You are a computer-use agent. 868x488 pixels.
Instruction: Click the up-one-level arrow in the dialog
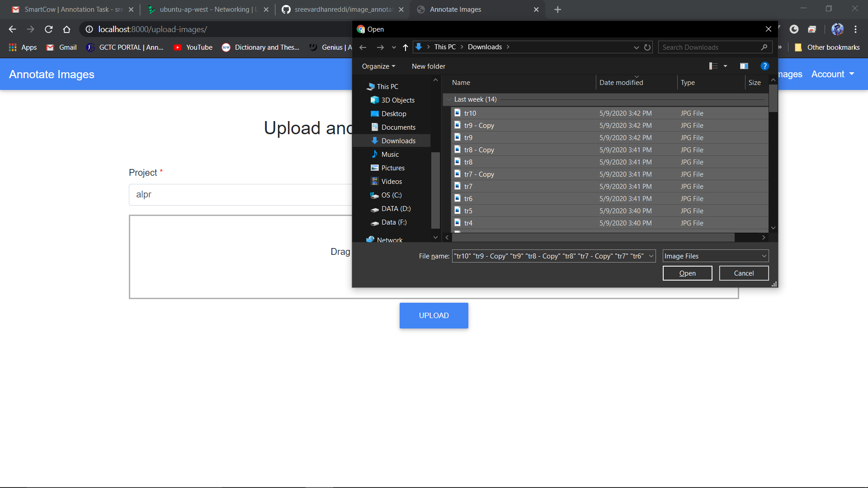[406, 47]
